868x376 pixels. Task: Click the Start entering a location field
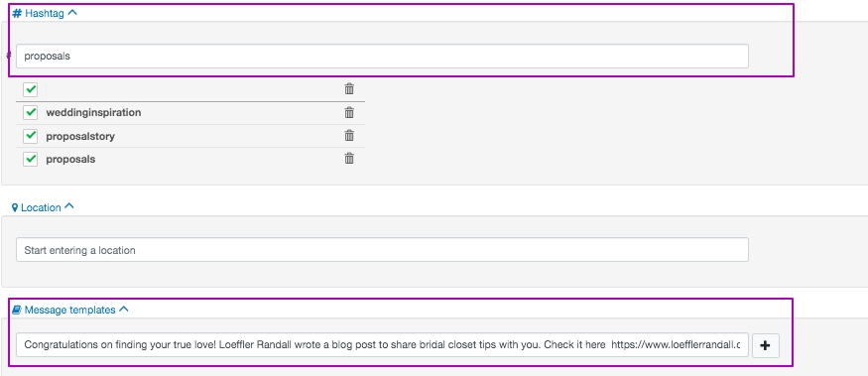[382, 250]
